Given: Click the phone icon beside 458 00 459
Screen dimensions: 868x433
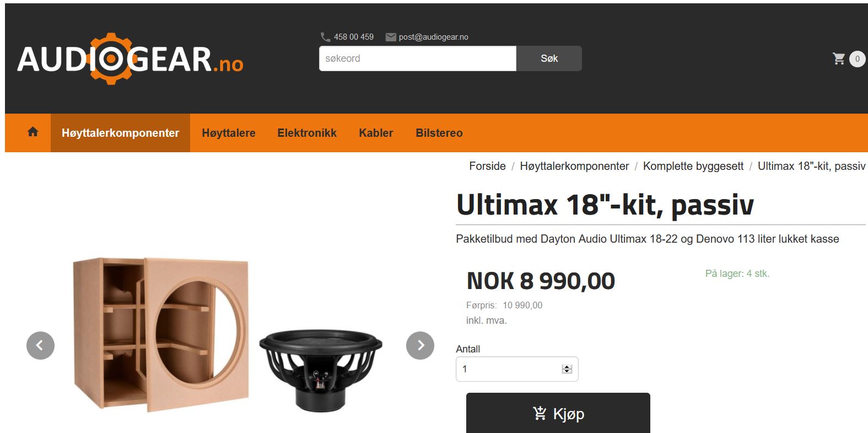Looking at the screenshot, I should click(x=326, y=37).
